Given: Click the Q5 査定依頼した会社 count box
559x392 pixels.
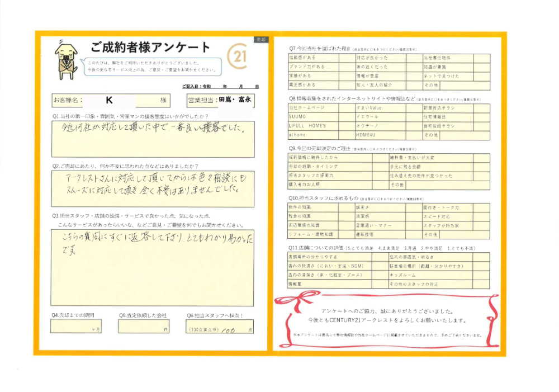Looking at the screenshot, I should 144,327.
